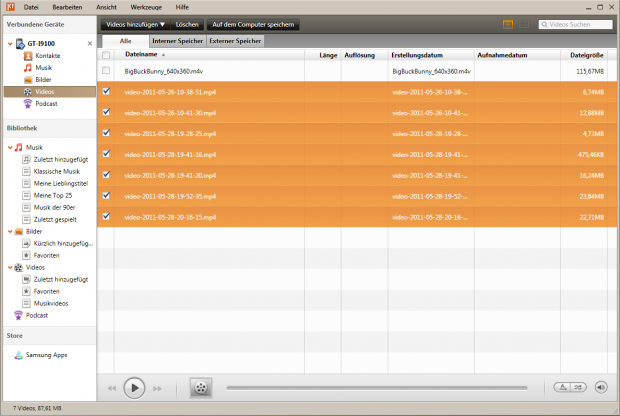Click the speaker volume icon

pos(601,387)
